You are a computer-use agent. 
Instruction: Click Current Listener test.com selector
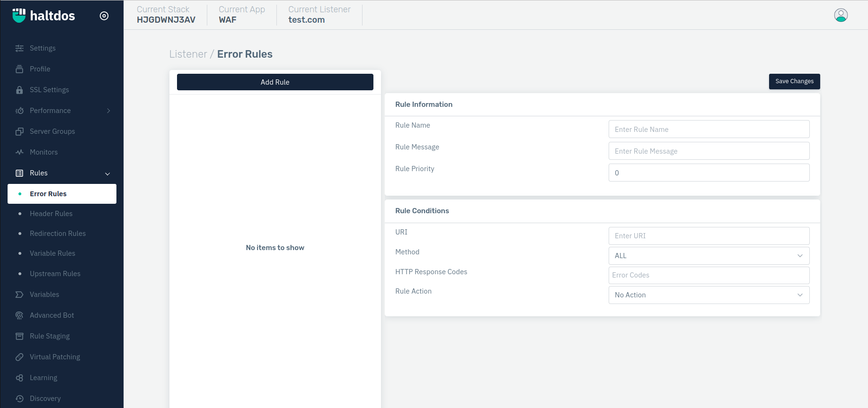click(319, 15)
